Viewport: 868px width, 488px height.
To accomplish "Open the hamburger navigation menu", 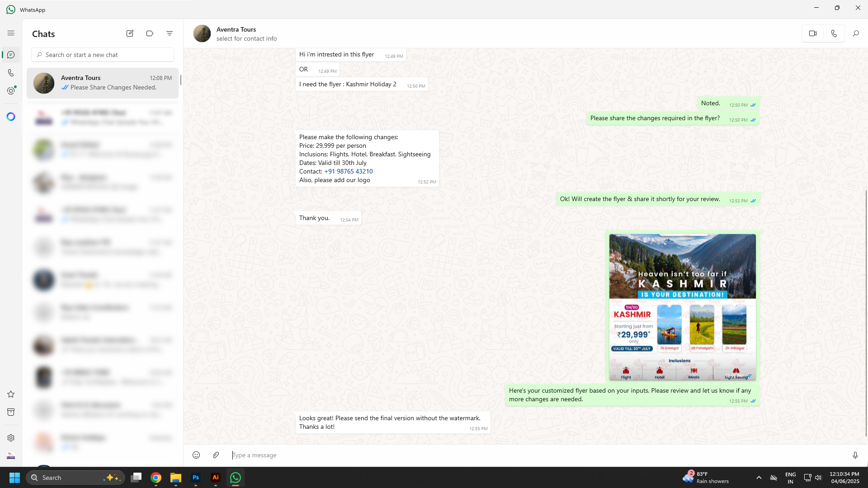I will coord(11,33).
